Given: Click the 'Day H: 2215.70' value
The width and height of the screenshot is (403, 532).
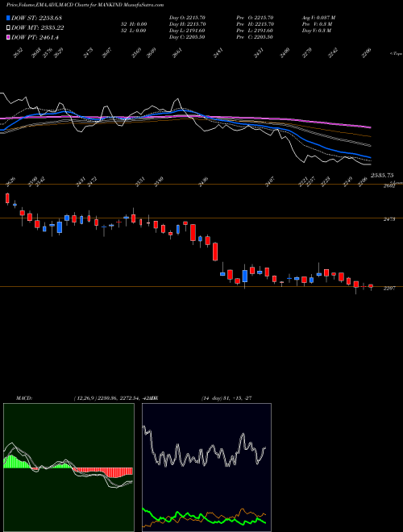Looking at the screenshot, I should 187,24.
